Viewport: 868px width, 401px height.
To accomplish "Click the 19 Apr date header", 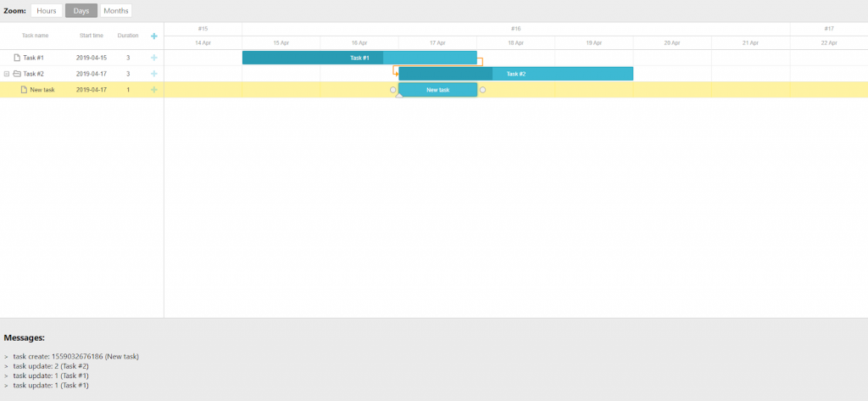I will click(x=594, y=42).
